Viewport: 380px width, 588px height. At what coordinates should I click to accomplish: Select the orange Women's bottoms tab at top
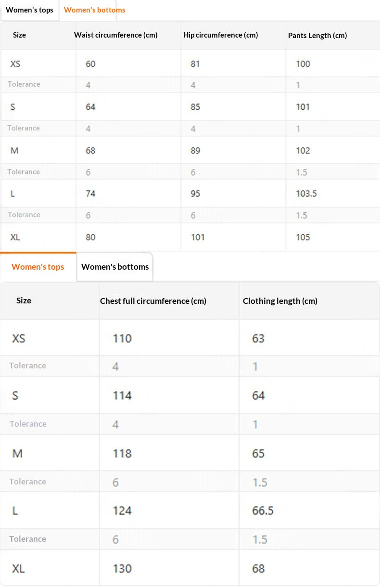click(x=95, y=10)
